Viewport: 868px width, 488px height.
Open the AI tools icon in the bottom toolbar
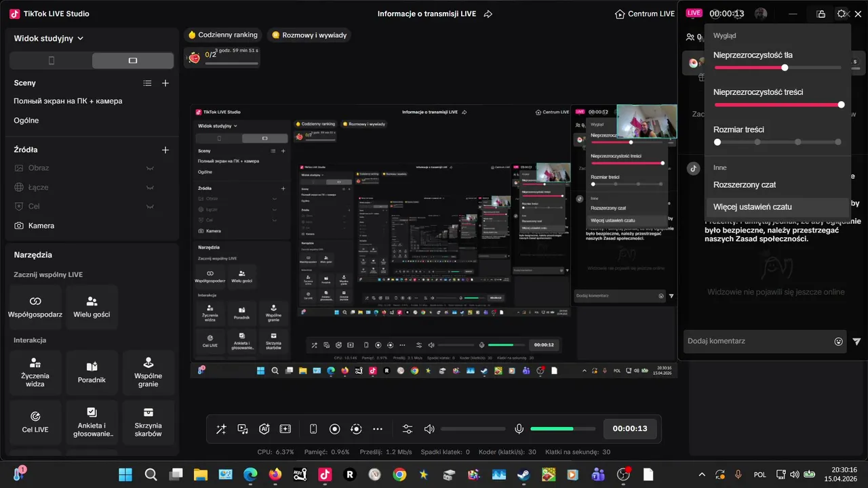pyautogui.click(x=264, y=429)
